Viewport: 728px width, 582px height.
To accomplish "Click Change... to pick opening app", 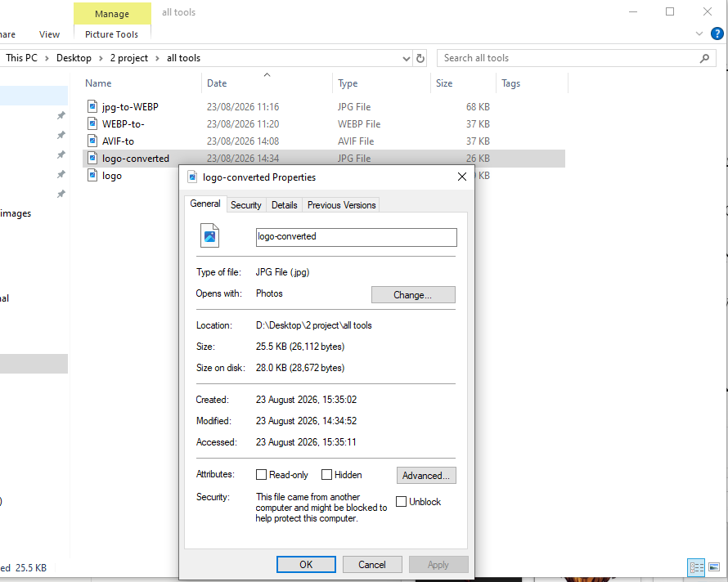I will 413,295.
